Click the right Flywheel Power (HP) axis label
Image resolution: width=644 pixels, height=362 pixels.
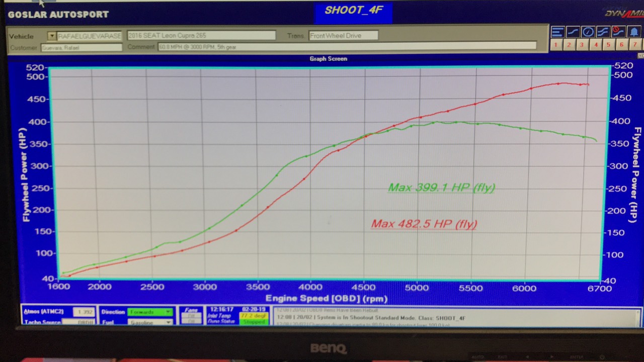tap(635, 175)
